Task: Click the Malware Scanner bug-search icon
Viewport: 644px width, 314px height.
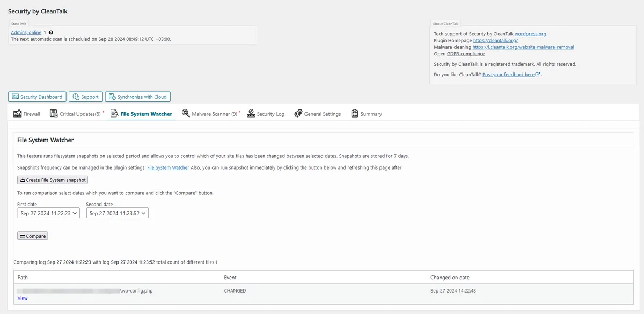Action: [x=186, y=113]
